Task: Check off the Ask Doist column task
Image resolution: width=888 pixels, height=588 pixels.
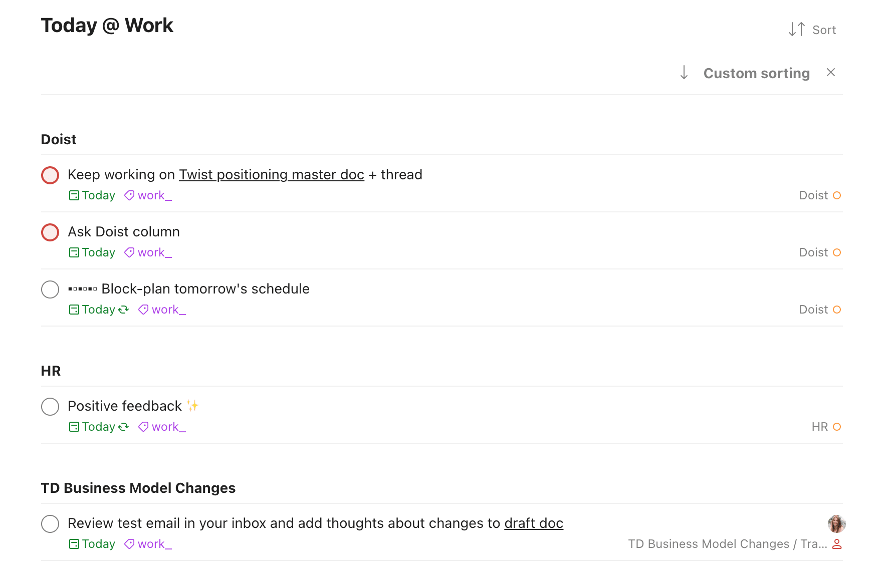Action: click(50, 232)
